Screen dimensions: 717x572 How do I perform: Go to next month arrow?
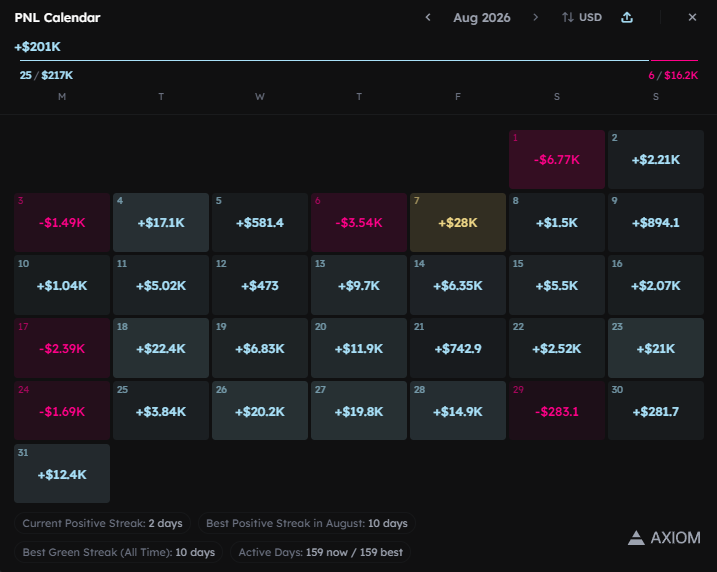click(x=535, y=17)
